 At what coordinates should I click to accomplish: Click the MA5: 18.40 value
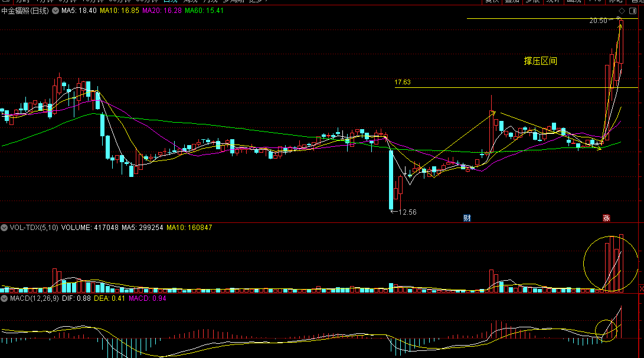(79, 11)
